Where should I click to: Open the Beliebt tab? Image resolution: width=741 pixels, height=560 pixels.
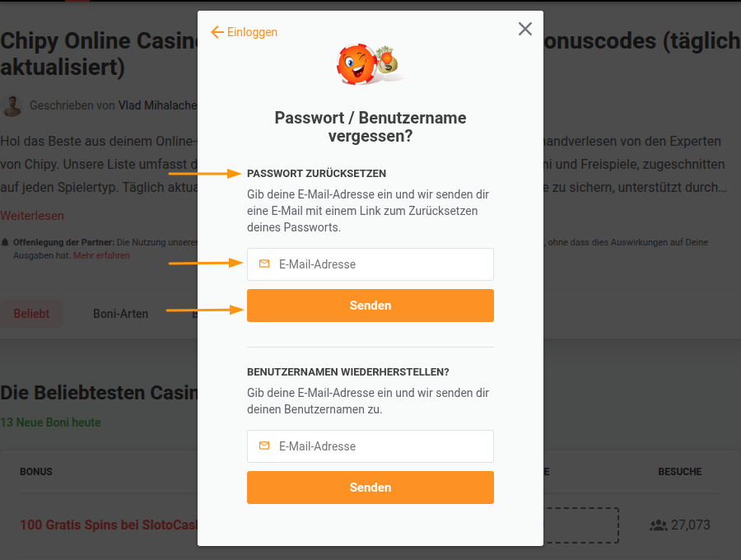tap(31, 314)
